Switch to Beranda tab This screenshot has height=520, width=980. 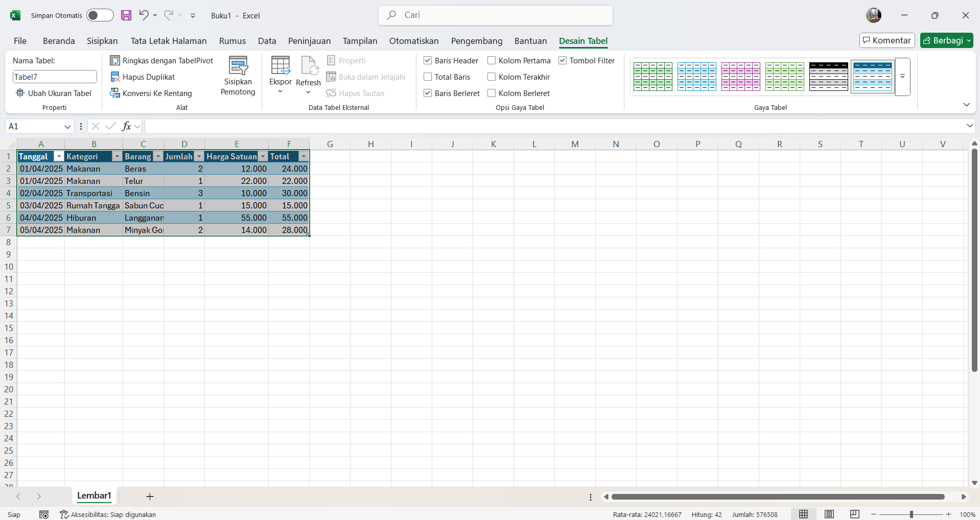59,41
